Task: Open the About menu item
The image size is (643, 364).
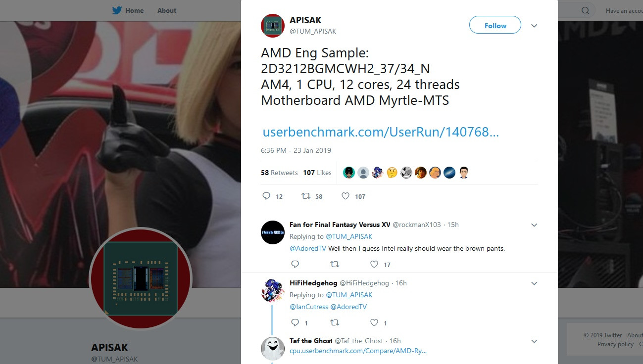Action: [x=167, y=10]
